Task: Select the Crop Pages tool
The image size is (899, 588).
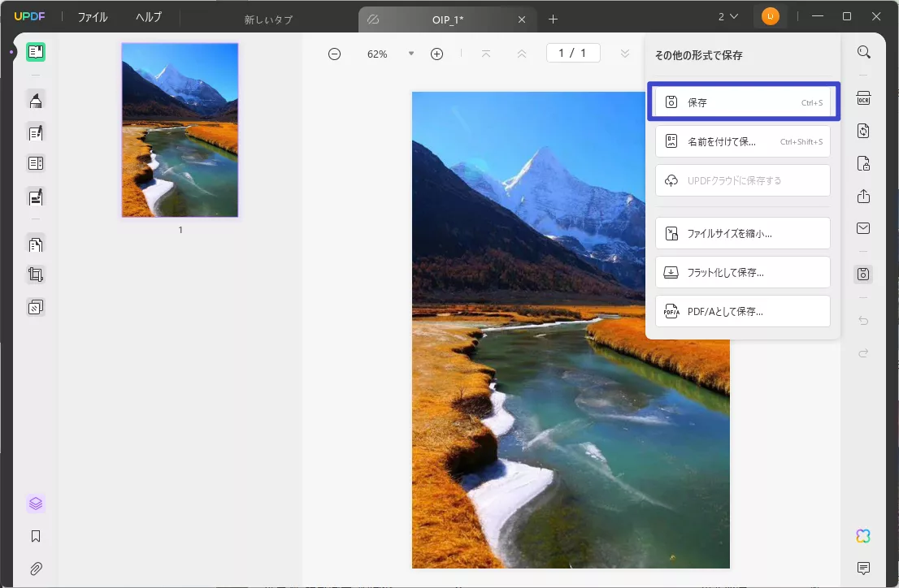Action: (x=36, y=275)
